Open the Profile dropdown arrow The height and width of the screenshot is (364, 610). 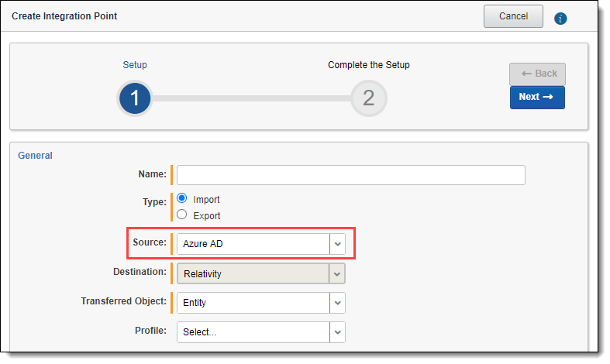click(337, 332)
